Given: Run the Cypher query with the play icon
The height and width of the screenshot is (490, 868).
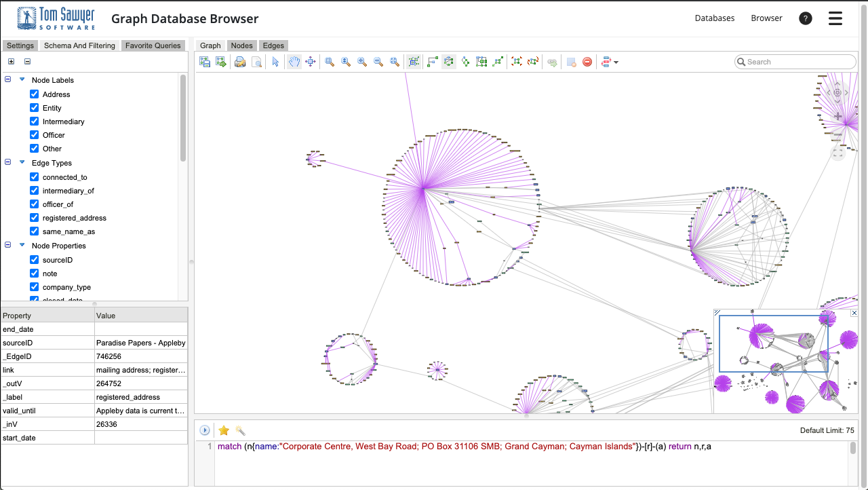Looking at the screenshot, I should tap(203, 430).
